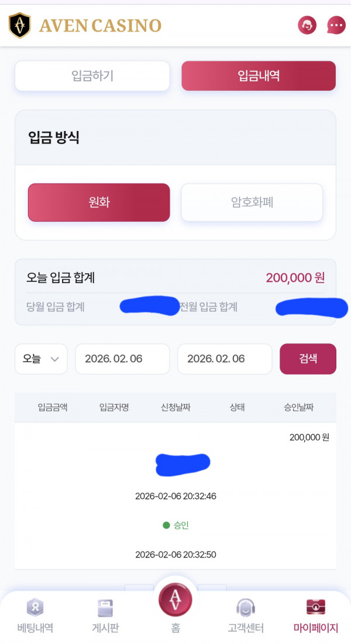Click the 200,000 원 deposit total amount

pyautogui.click(x=295, y=278)
